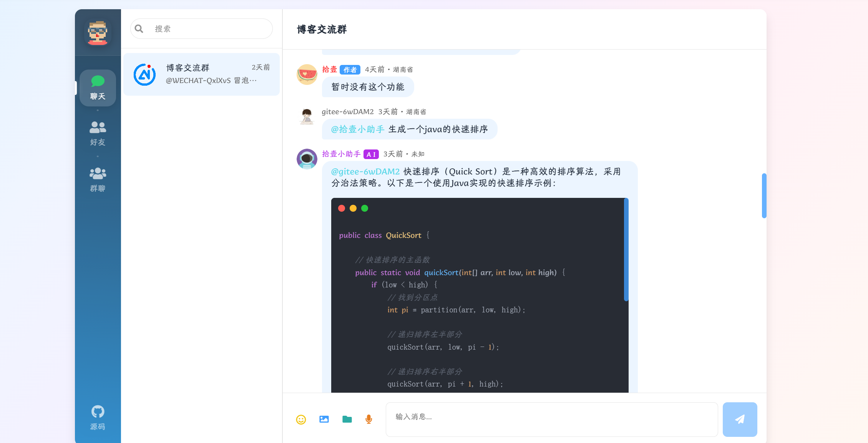This screenshot has width=868, height=443.
Task: Click the @gitee-6wDAM2 mention link
Action: 365,171
